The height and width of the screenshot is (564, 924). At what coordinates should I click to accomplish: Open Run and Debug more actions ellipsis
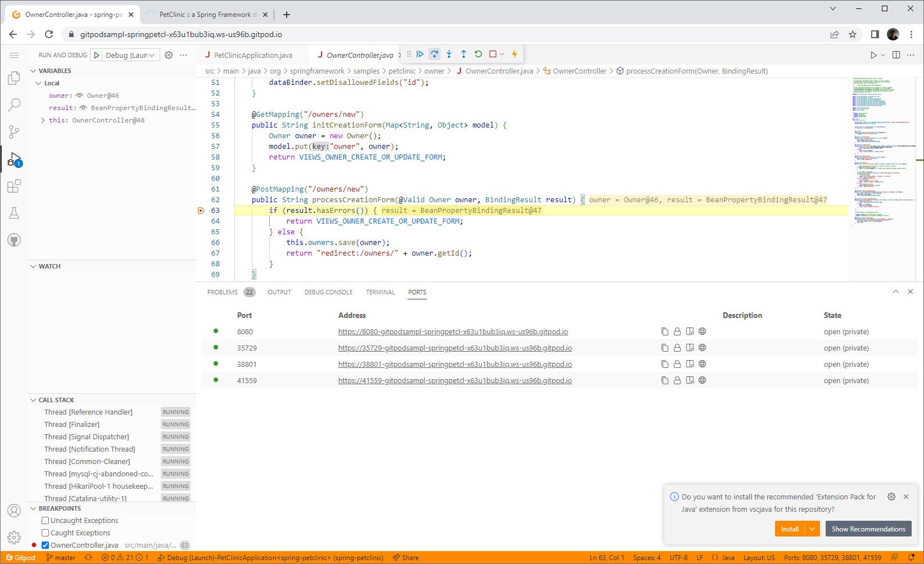(183, 55)
